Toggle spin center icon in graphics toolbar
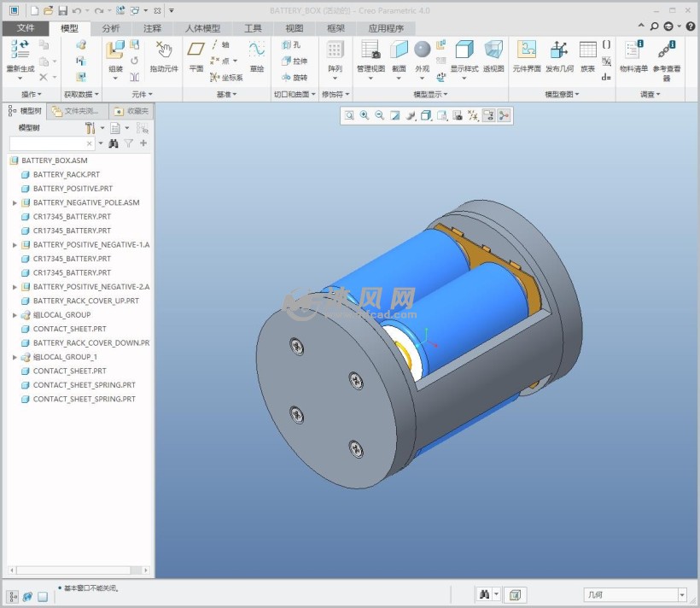Viewport: 700px width, 608px height. tap(504, 115)
